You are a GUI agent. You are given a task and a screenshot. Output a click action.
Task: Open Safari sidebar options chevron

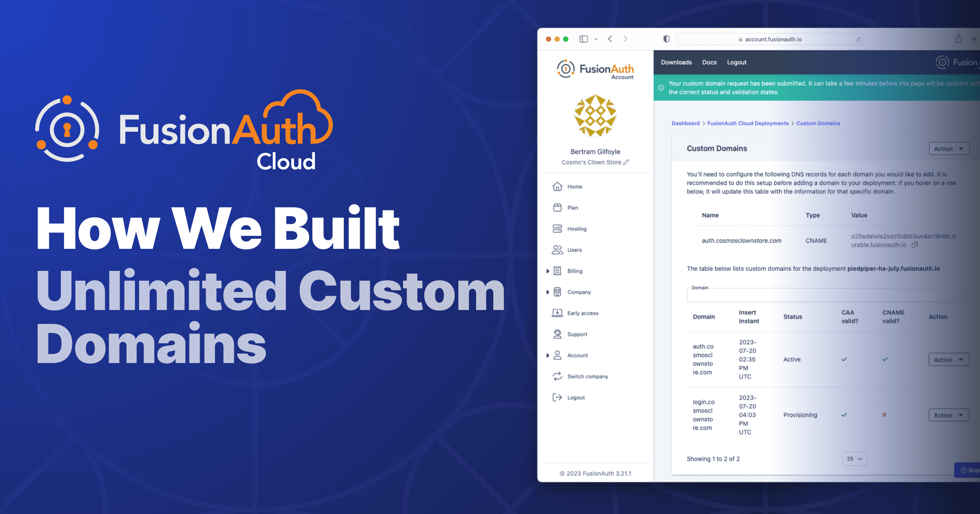596,39
